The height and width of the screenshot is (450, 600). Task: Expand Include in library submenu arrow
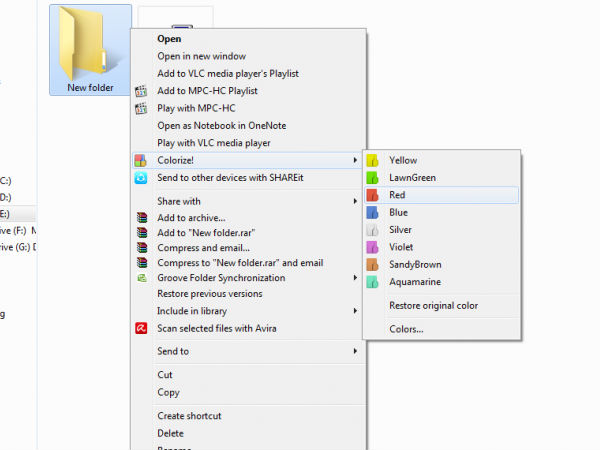[355, 311]
